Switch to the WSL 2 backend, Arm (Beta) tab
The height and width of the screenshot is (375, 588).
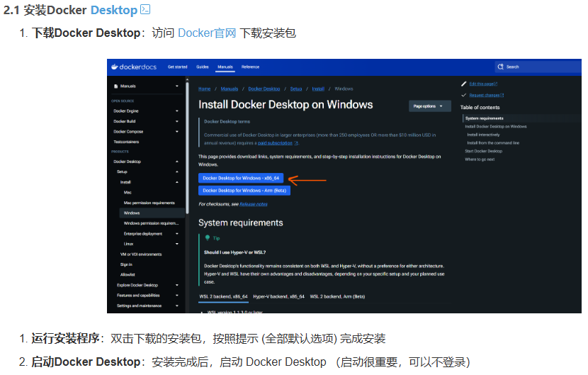click(x=337, y=296)
